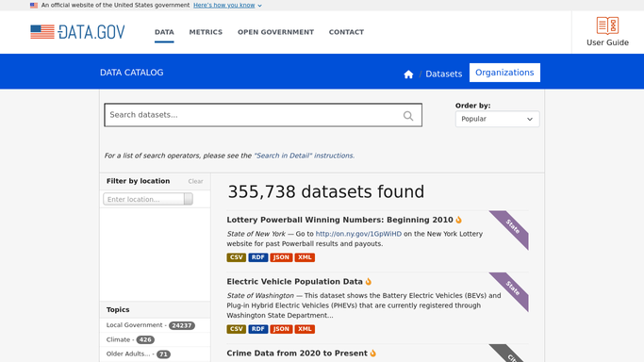Click the location input's dropdown button
This screenshot has width=644, height=362.
(189, 199)
